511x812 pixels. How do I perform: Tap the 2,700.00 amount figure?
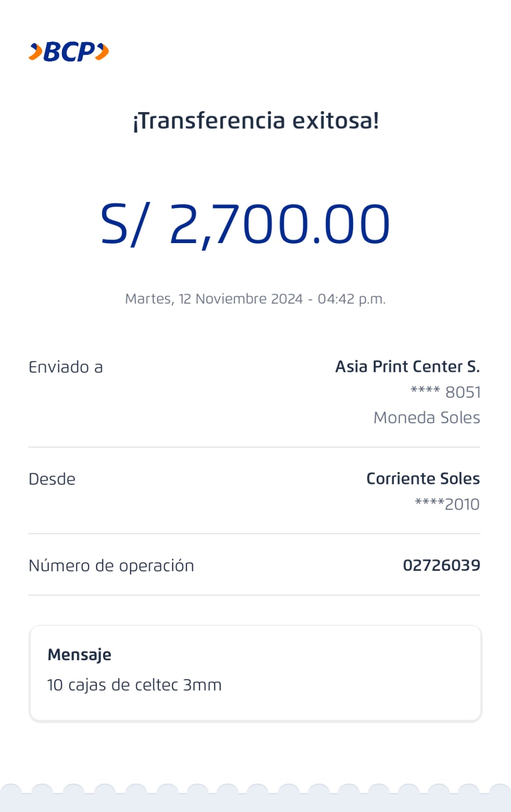click(279, 224)
